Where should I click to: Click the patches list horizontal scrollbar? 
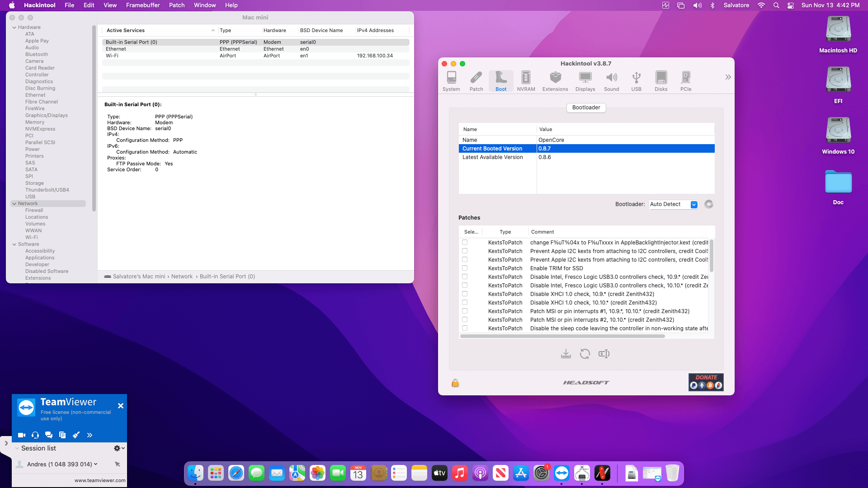pos(562,336)
